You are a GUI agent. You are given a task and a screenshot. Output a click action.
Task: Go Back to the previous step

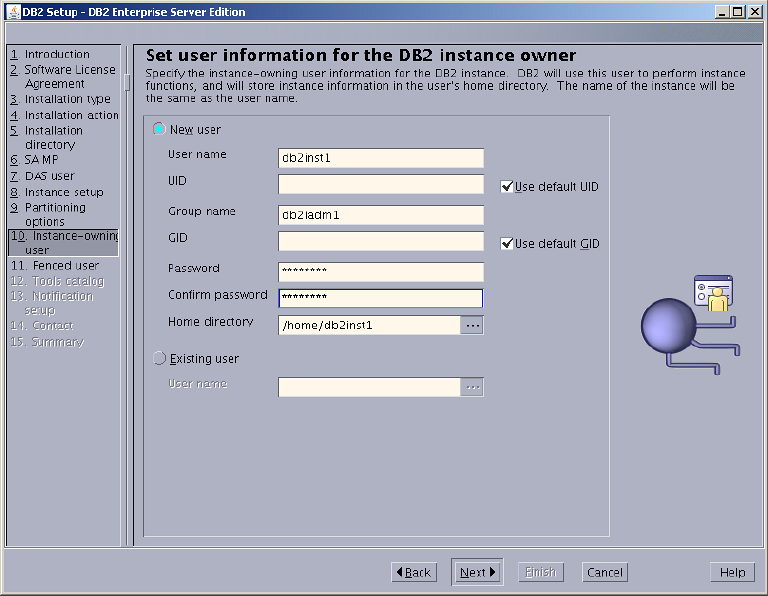point(414,572)
